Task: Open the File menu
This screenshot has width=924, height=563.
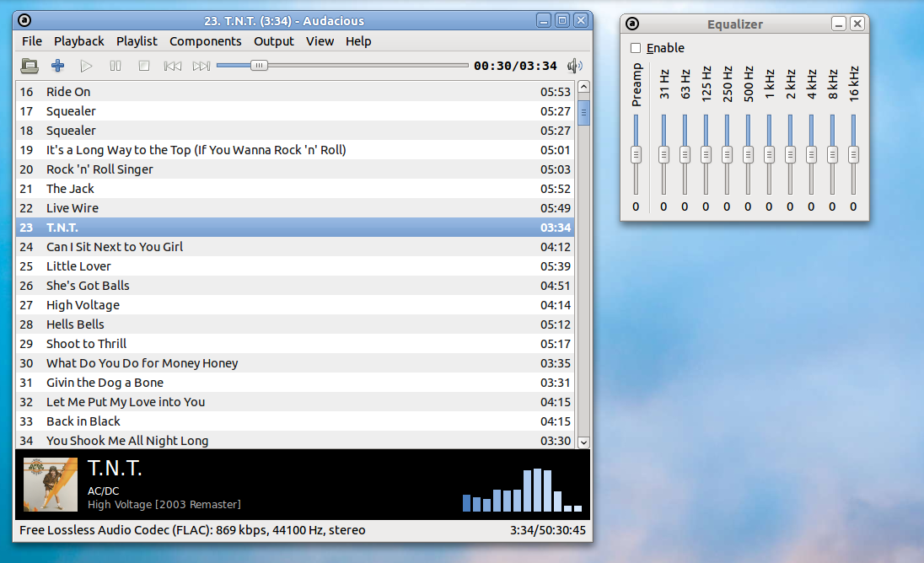Action: 32,41
